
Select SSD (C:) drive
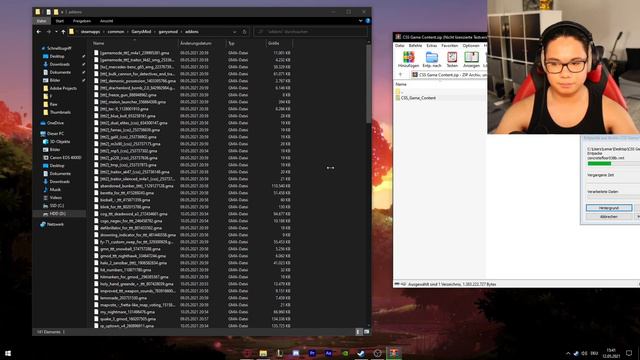click(x=57, y=205)
